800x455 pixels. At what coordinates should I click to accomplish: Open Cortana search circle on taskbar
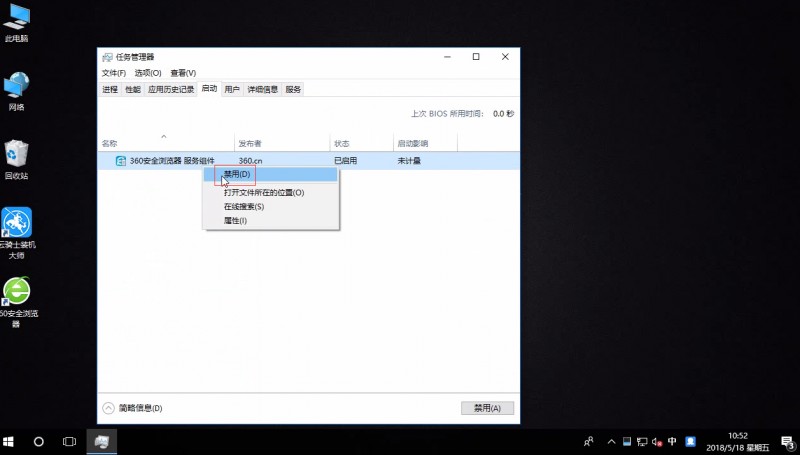point(39,442)
